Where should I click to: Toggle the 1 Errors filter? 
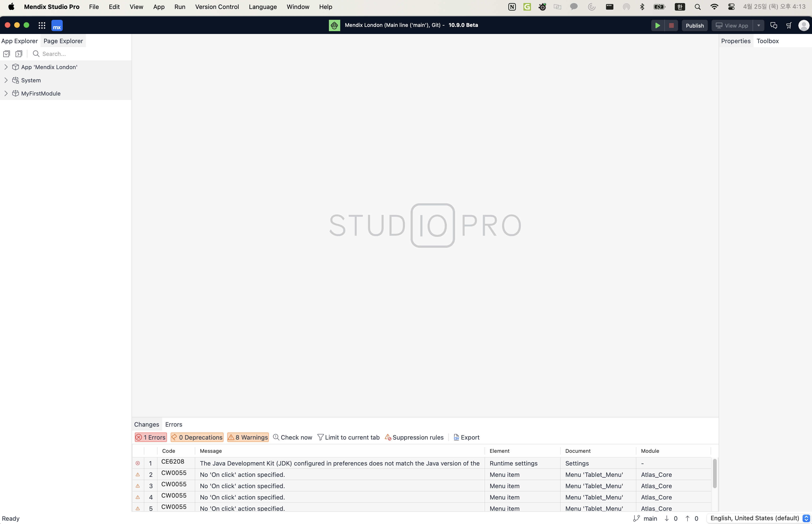pyautogui.click(x=151, y=437)
